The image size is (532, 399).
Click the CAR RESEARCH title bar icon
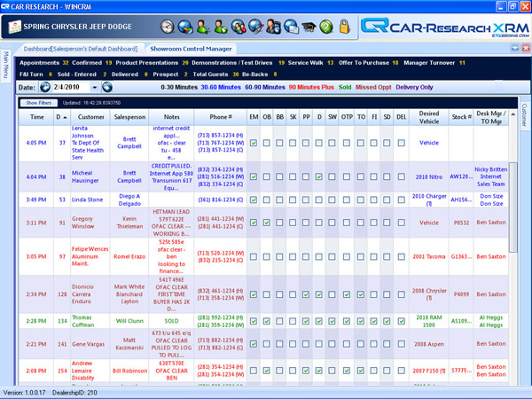click(5, 6)
